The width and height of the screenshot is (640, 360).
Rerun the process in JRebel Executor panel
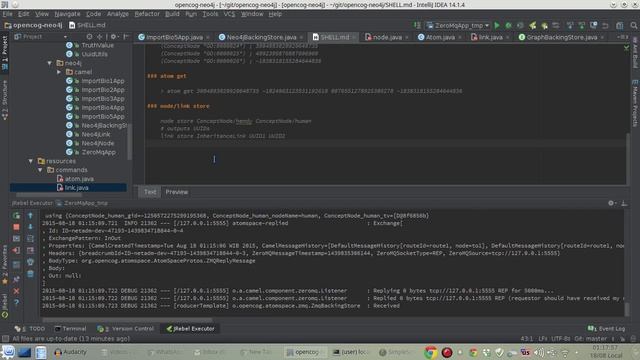tap(16, 216)
